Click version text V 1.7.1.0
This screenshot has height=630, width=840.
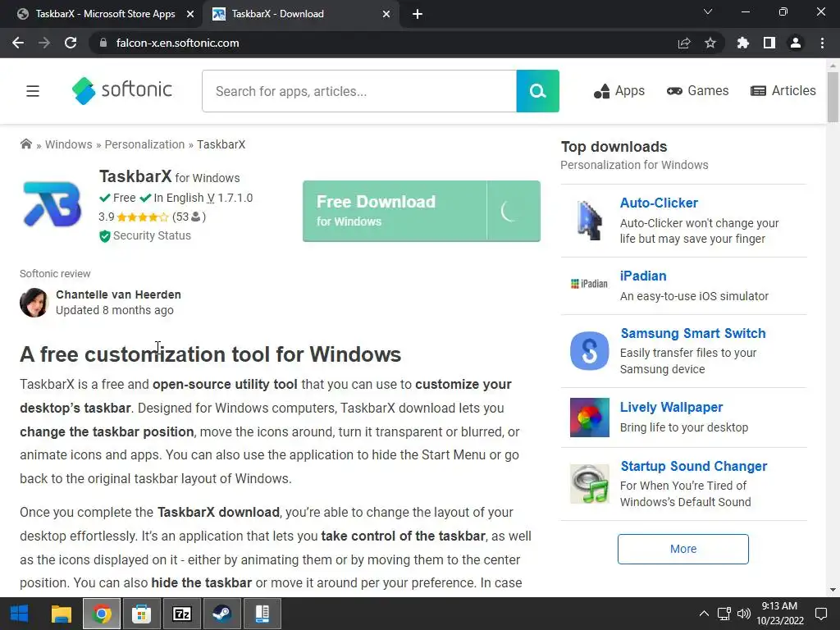230,199
